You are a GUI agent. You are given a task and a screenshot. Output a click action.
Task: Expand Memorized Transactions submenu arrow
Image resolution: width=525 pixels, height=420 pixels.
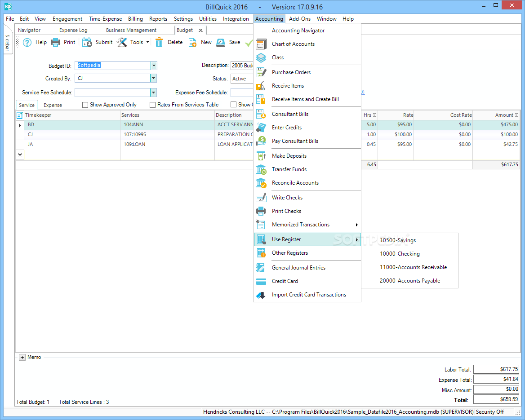(x=356, y=225)
